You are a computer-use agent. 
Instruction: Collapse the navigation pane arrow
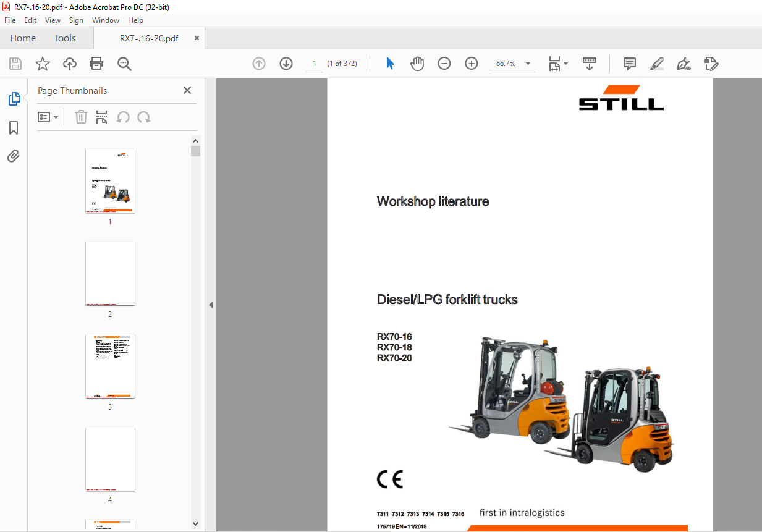(x=211, y=305)
